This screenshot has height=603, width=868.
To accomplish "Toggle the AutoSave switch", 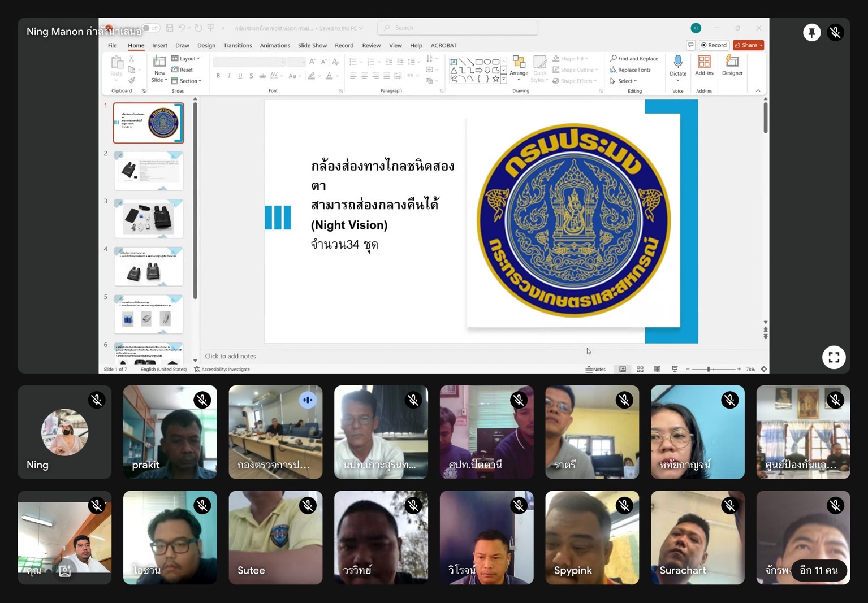I will [x=151, y=28].
